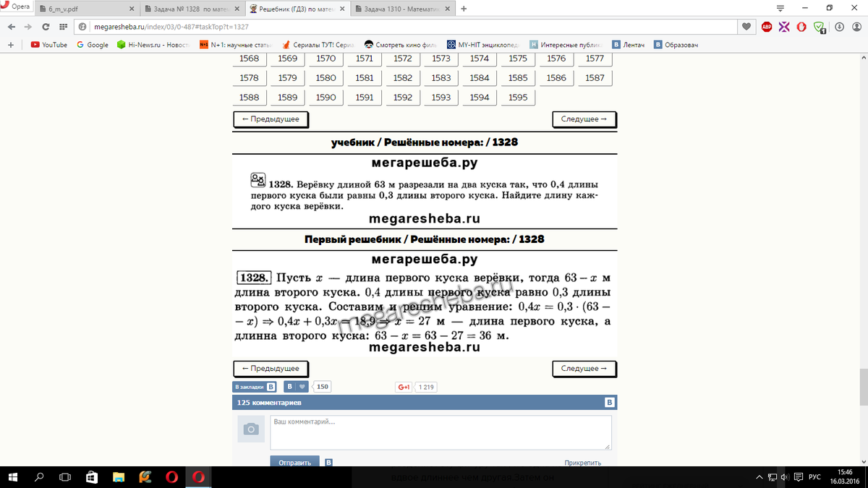Open Windows Store from the taskbar
Image resolution: width=868 pixels, height=488 pixels.
click(92, 477)
